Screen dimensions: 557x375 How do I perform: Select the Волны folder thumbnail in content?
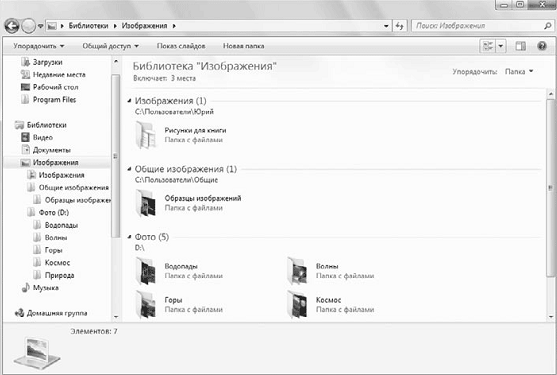tap(297, 271)
